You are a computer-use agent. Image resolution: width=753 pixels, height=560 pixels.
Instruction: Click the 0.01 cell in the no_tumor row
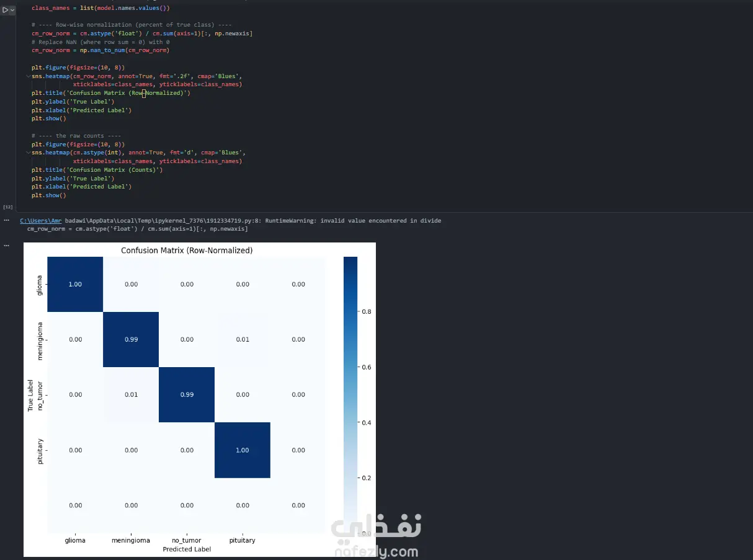click(131, 394)
